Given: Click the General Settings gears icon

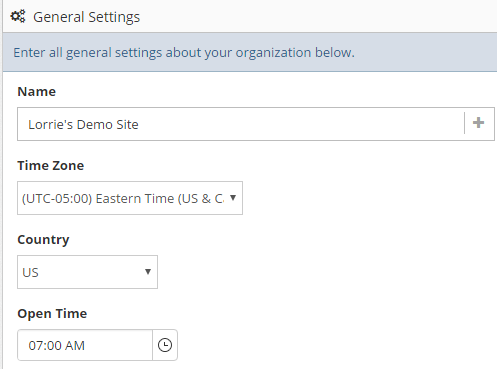Looking at the screenshot, I should click(18, 16).
